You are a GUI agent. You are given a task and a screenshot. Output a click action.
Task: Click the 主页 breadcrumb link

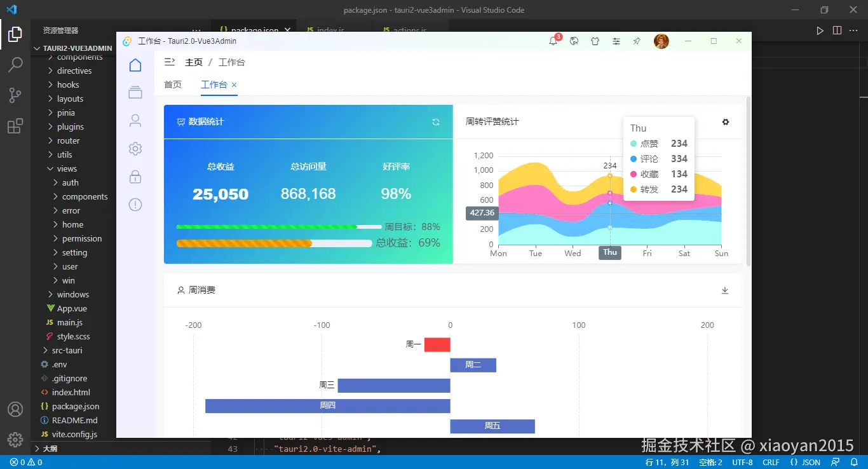[x=194, y=62]
